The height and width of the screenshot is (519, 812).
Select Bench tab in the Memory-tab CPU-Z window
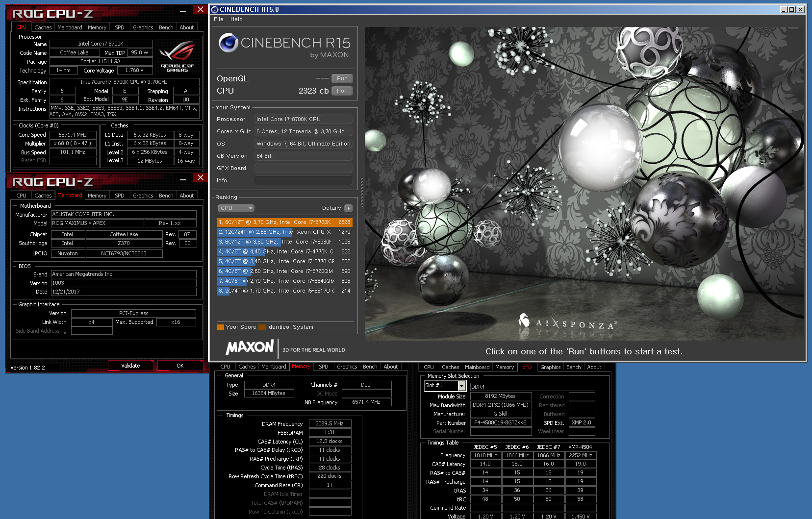pos(370,367)
